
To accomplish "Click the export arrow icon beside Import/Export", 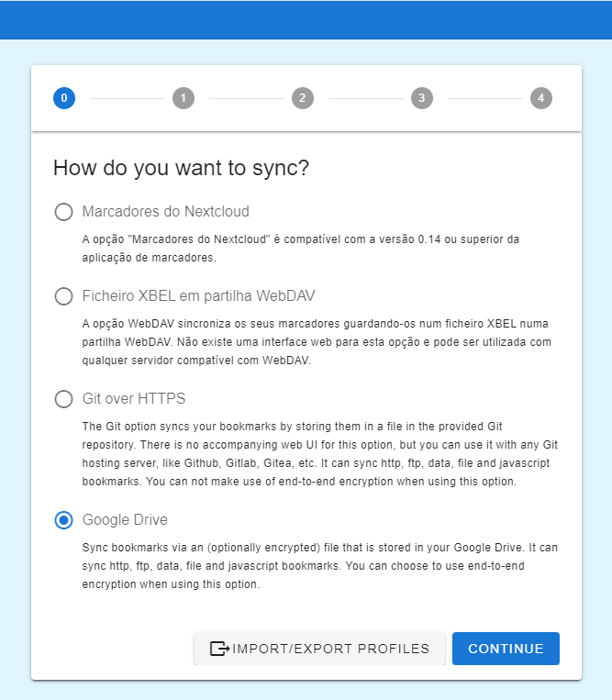I will coord(219,649).
